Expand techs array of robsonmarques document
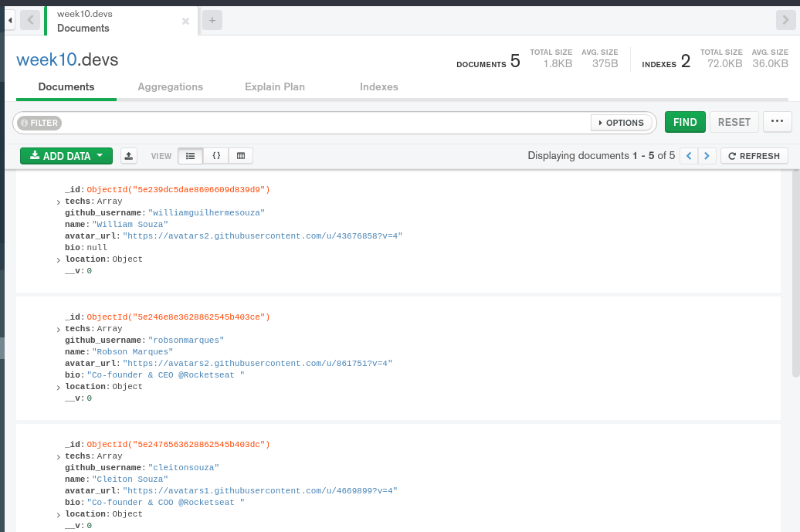This screenshot has width=800, height=532. click(58, 330)
